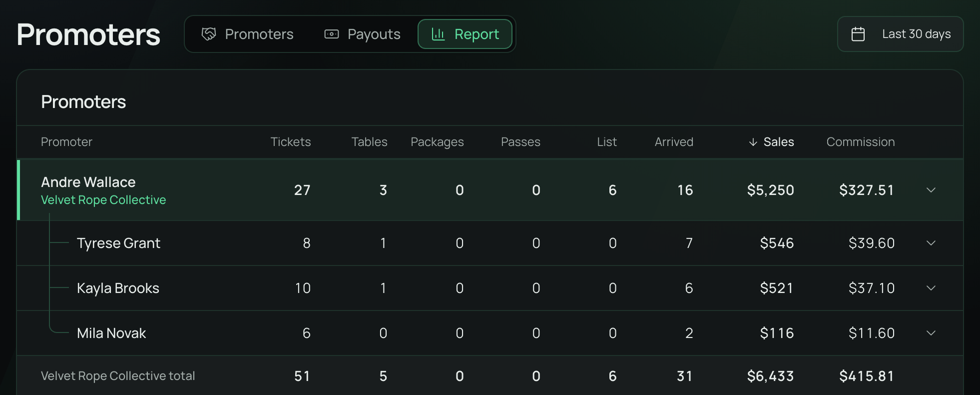Sort by the Commission column header

(861, 142)
